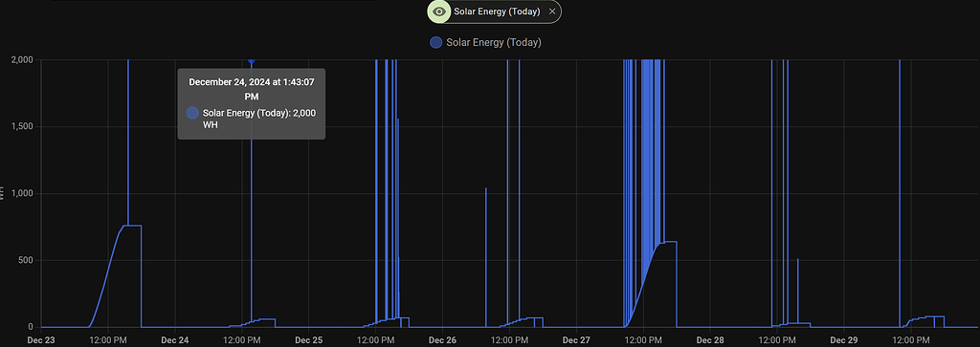The image size is (980, 347).
Task: Click Solar Energy (Today) chip label
Action: pyautogui.click(x=497, y=11)
